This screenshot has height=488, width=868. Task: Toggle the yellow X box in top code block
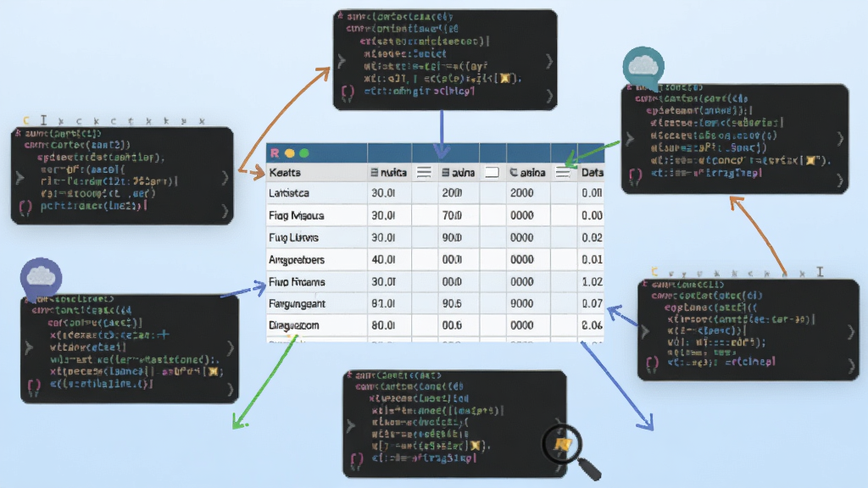pos(505,79)
